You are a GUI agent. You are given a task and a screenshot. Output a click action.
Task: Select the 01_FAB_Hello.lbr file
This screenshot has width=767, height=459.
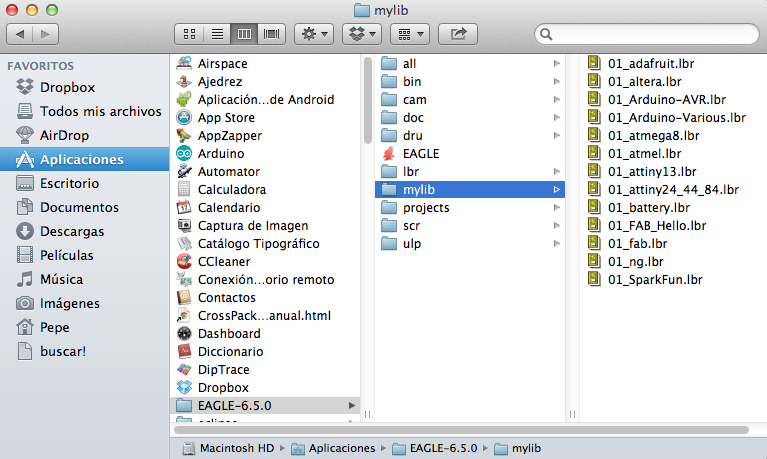tap(647, 226)
